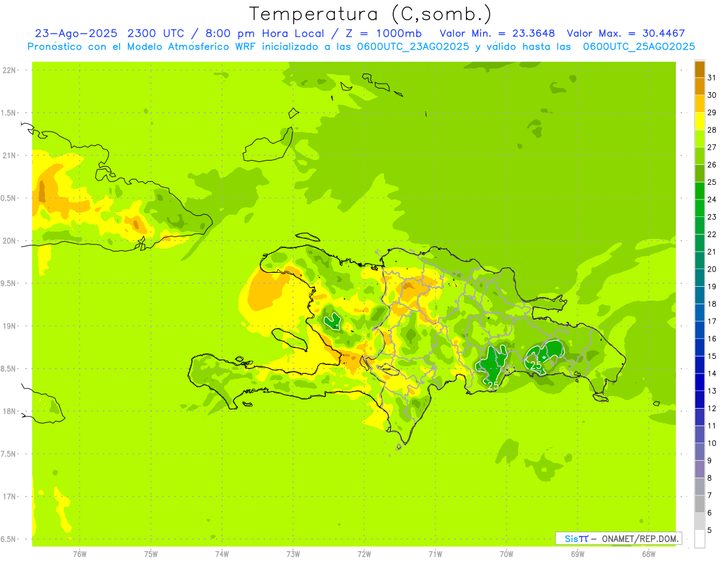Click the "Sisπ" logo text
The height and width of the screenshot is (562, 728).
576,538
